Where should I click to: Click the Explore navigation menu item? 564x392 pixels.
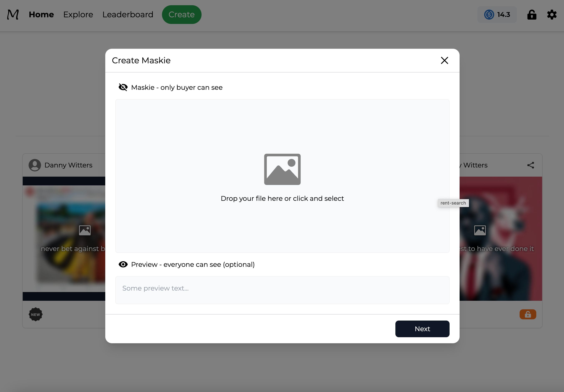point(78,14)
